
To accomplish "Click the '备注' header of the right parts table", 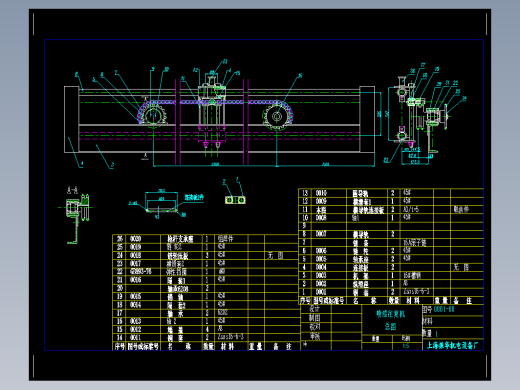I will coord(462,301).
